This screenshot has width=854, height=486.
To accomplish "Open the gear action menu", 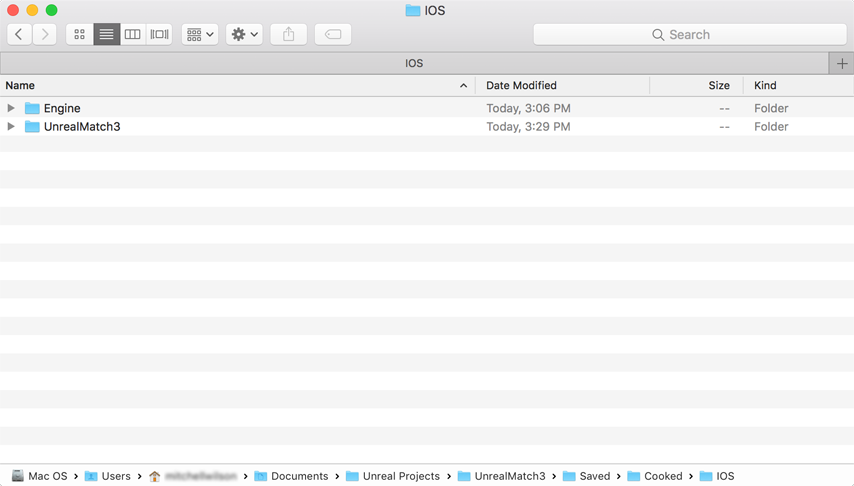I will click(245, 34).
